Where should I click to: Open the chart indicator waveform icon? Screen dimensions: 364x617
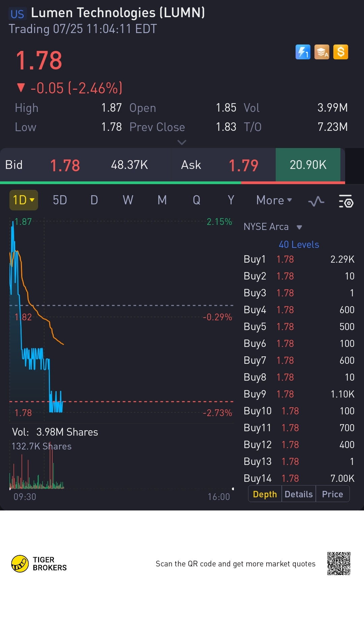pos(316,201)
